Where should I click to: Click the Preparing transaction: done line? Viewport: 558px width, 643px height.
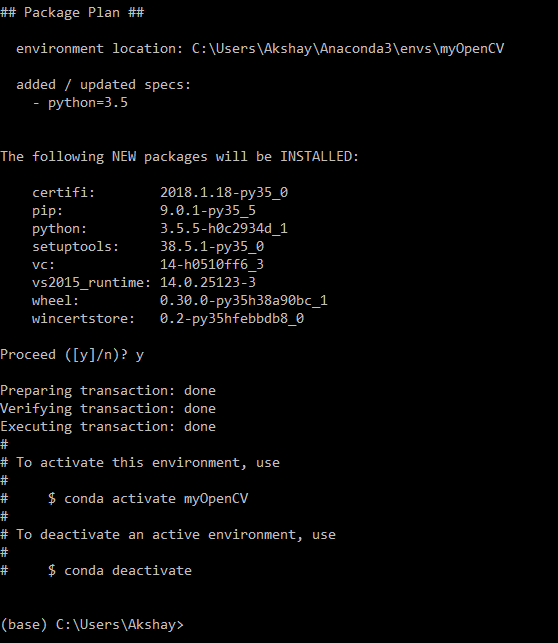click(108, 391)
